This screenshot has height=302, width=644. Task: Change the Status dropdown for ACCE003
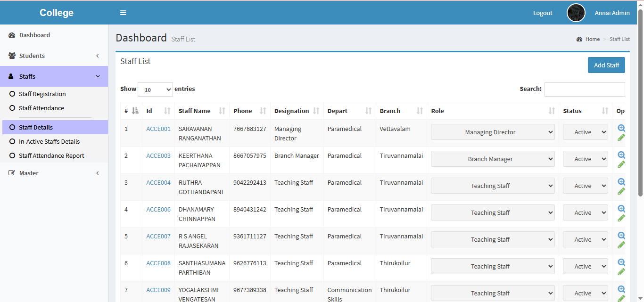[x=585, y=159]
